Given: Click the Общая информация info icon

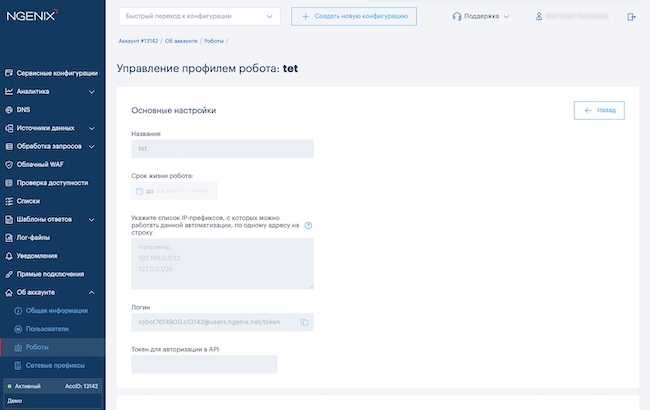Looking at the screenshot, I should pos(18,311).
